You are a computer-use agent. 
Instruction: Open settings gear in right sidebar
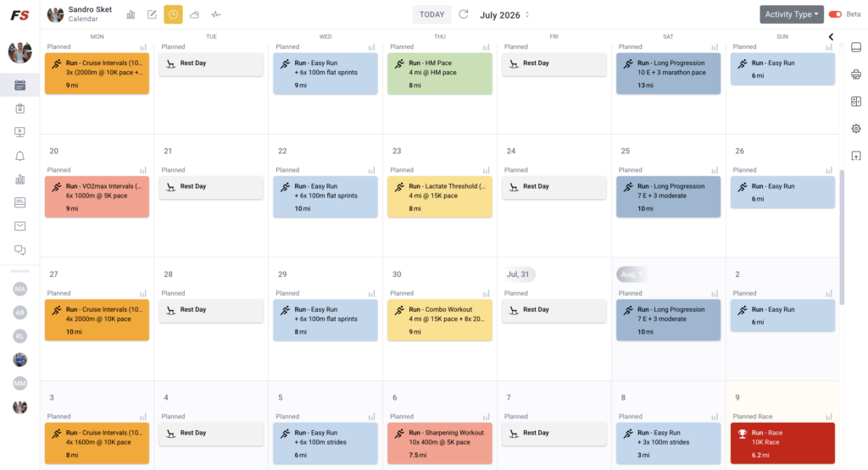coord(856,128)
